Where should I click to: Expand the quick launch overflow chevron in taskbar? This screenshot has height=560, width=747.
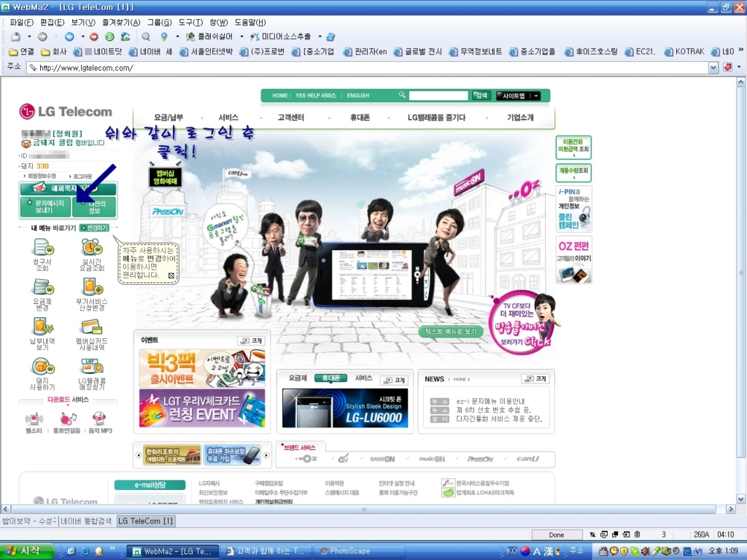[x=112, y=548]
